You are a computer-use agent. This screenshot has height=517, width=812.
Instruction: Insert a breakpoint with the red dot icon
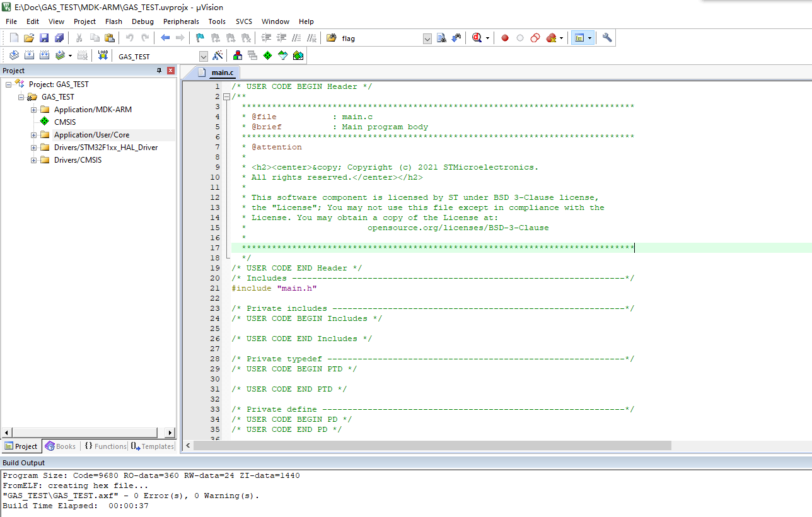point(504,38)
